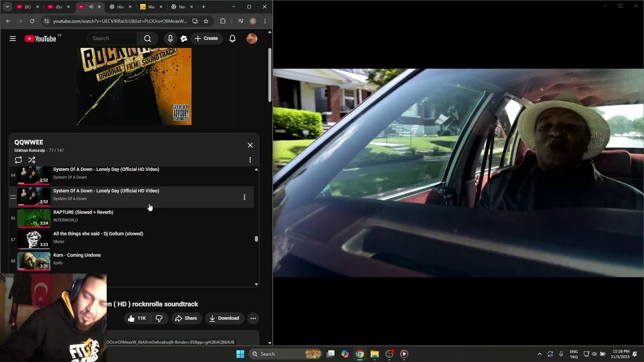Go to YouTube home via logo
Viewport: 644px width, 362px height.
(x=41, y=38)
